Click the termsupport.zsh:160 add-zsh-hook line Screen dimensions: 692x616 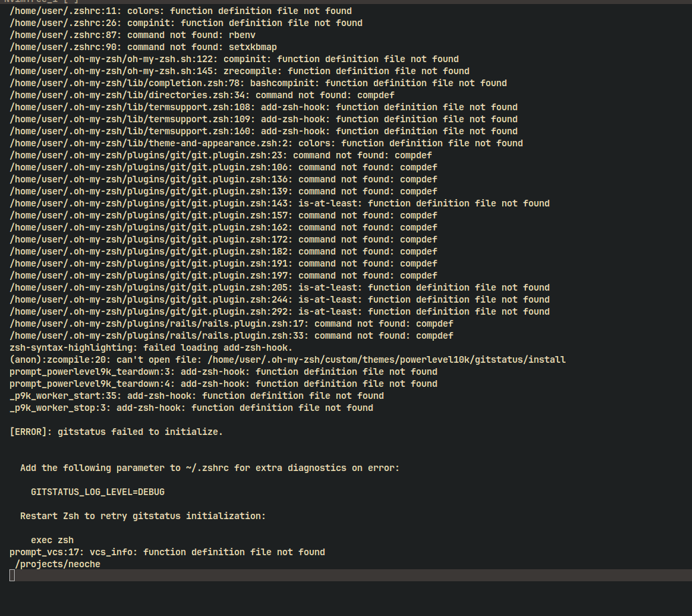[x=263, y=131]
